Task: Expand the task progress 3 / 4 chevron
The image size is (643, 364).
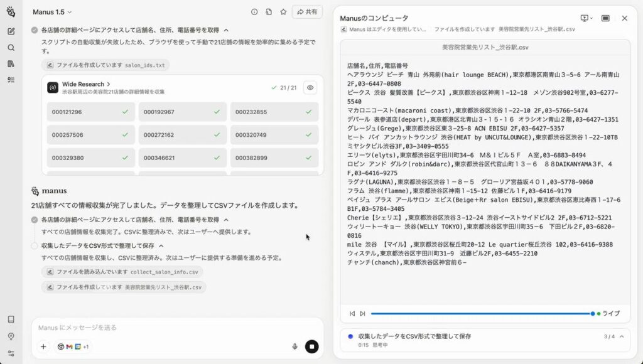Action: [622, 336]
